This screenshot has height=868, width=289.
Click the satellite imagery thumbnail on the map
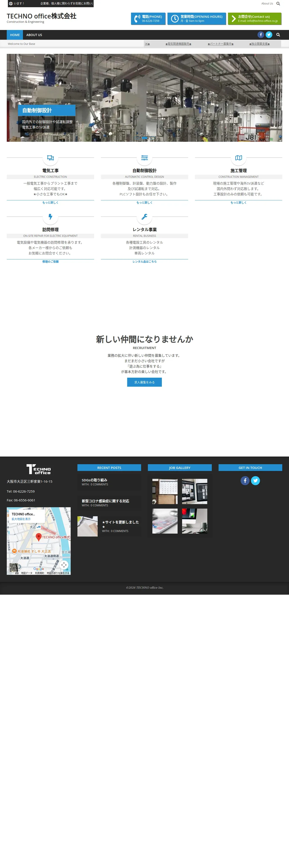click(x=14, y=568)
